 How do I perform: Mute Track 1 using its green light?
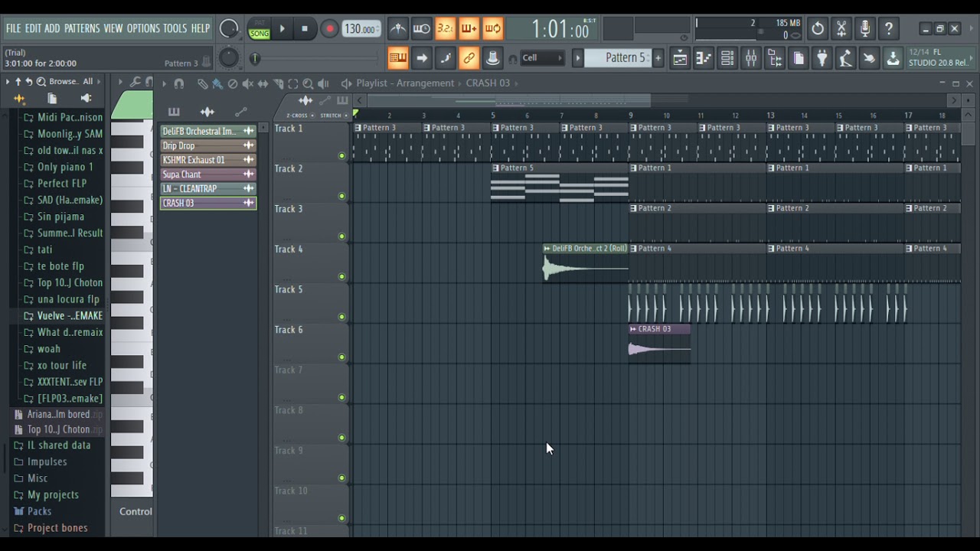(x=341, y=155)
